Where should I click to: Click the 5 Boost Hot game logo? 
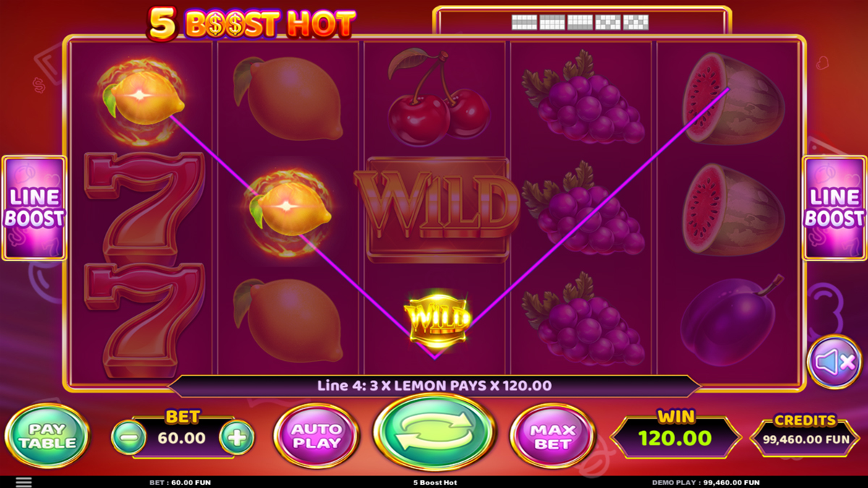coord(252,24)
